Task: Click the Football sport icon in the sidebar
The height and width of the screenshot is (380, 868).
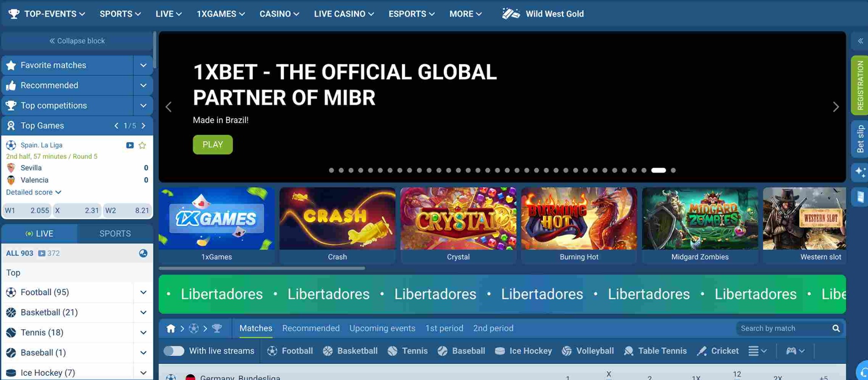Action: [11, 292]
